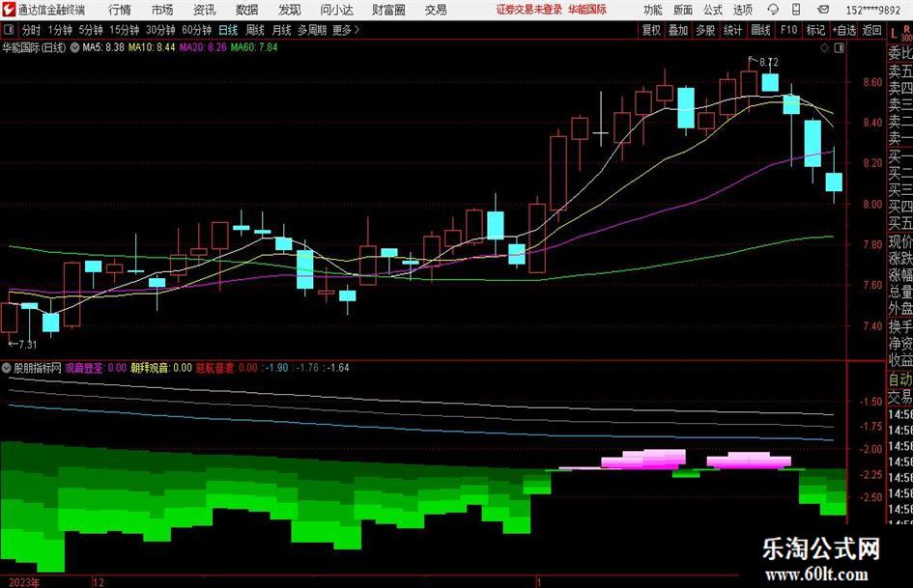Switch to 5分钟 period

pos(91,30)
